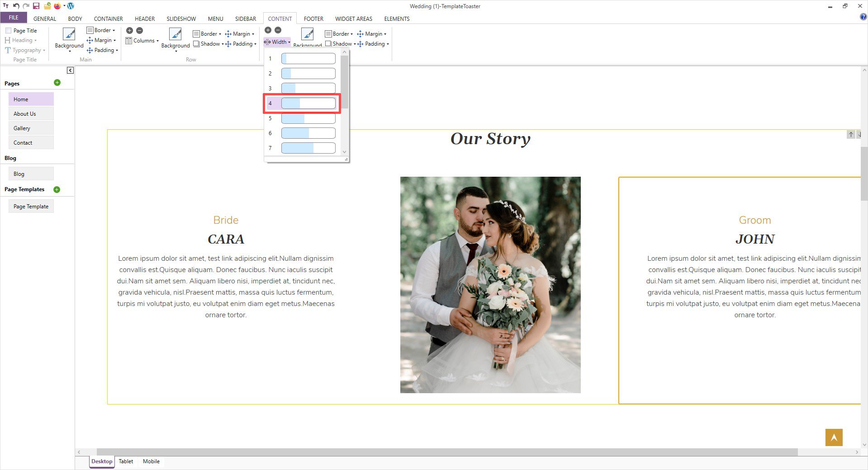The image size is (868, 470).
Task: Click the undo arrow in the quick access toolbar
Action: coord(16,6)
